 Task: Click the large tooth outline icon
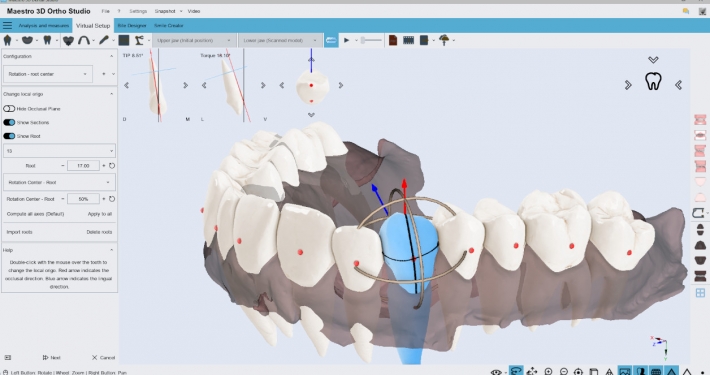(653, 82)
